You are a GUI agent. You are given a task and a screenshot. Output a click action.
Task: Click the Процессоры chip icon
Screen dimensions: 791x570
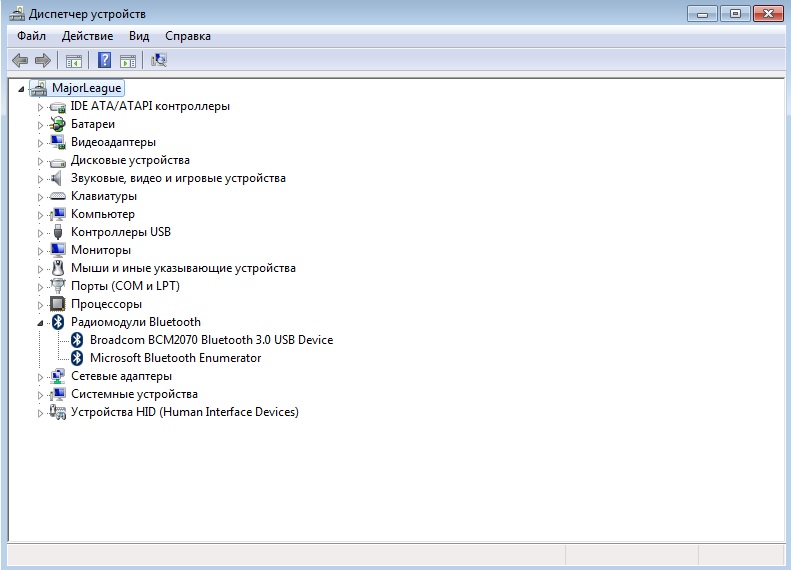pyautogui.click(x=58, y=304)
